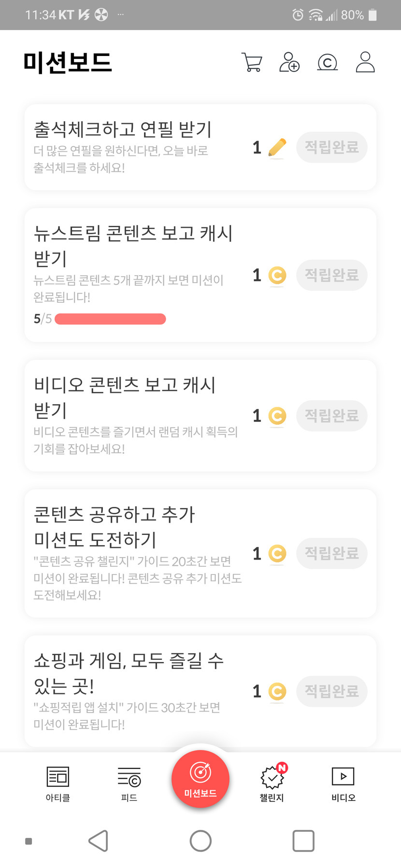This screenshot has height=868, width=401.
Task: Tap the coin icon for newsstream mission
Action: point(277,275)
